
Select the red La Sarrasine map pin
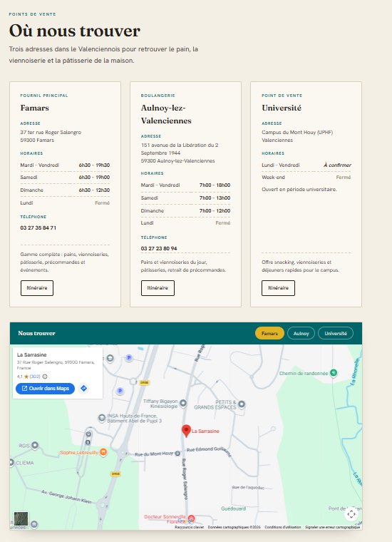(x=186, y=431)
